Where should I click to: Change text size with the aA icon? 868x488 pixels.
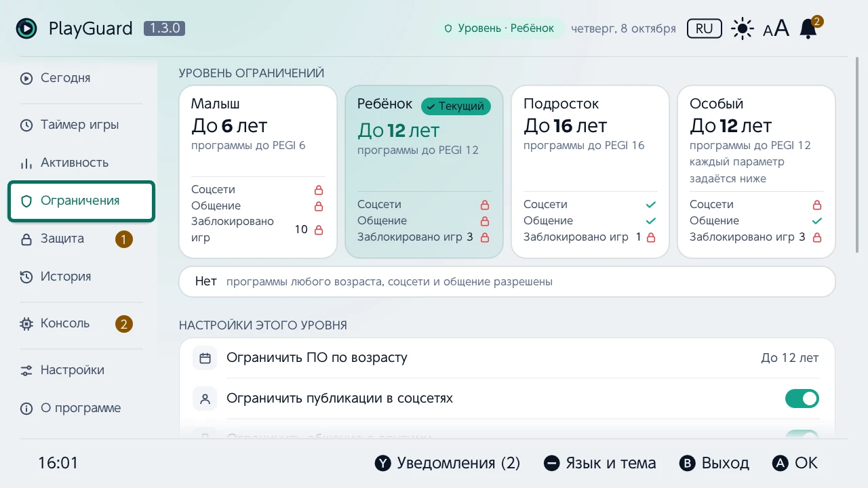[x=776, y=28]
